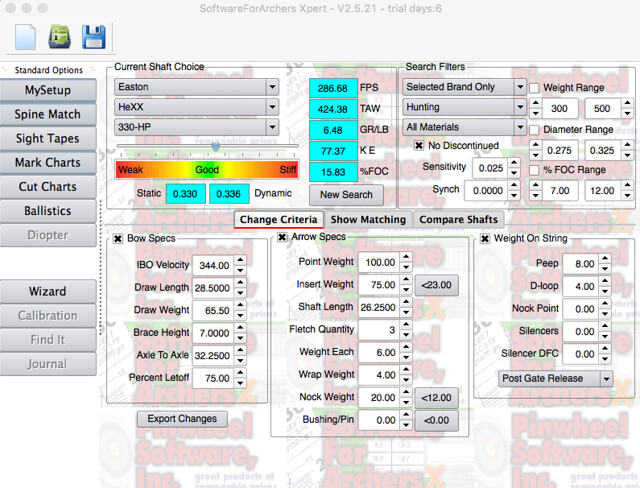This screenshot has width=640, height=488.
Task: Open the Selected Brand Only dropdown
Action: (x=464, y=87)
